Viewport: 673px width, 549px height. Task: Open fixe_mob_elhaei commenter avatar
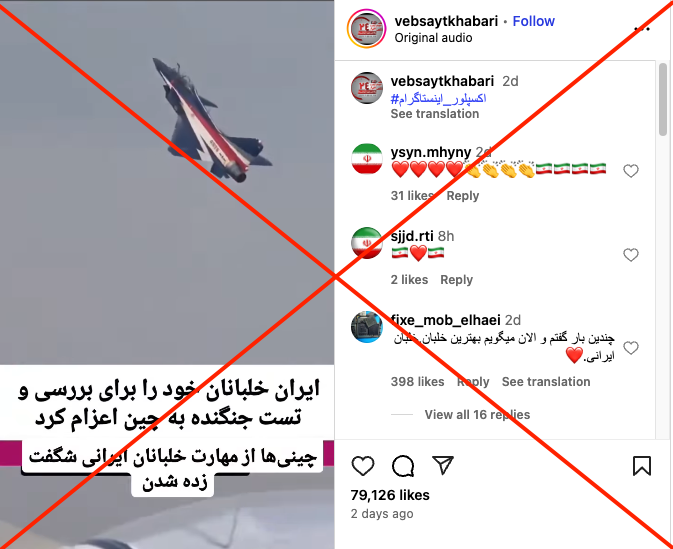click(x=367, y=327)
